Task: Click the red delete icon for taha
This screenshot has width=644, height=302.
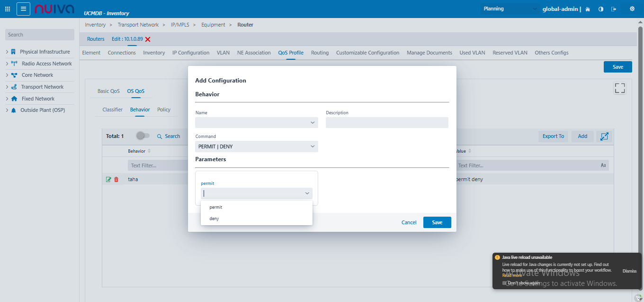Action: [x=116, y=180]
